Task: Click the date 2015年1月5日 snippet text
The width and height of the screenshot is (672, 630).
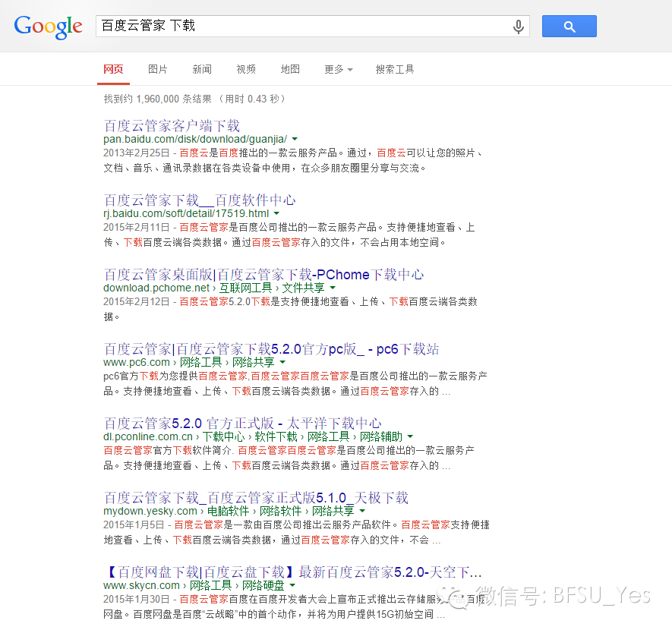Action: (x=134, y=525)
